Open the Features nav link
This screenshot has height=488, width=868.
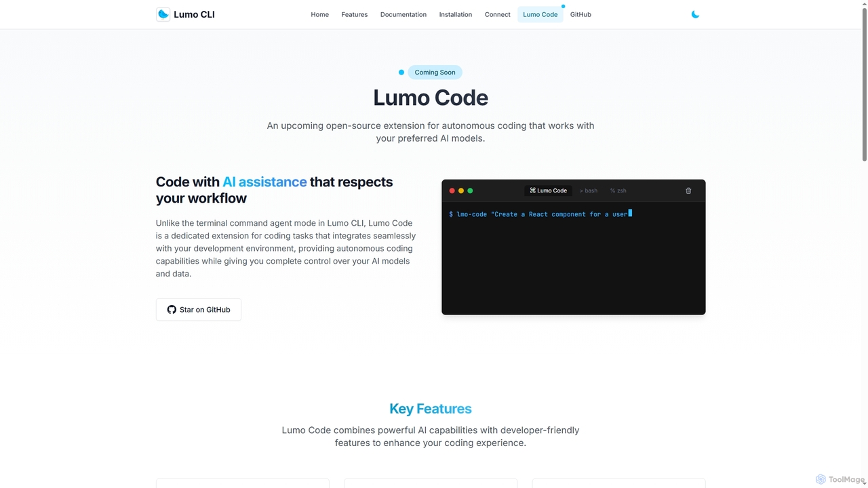coord(355,14)
